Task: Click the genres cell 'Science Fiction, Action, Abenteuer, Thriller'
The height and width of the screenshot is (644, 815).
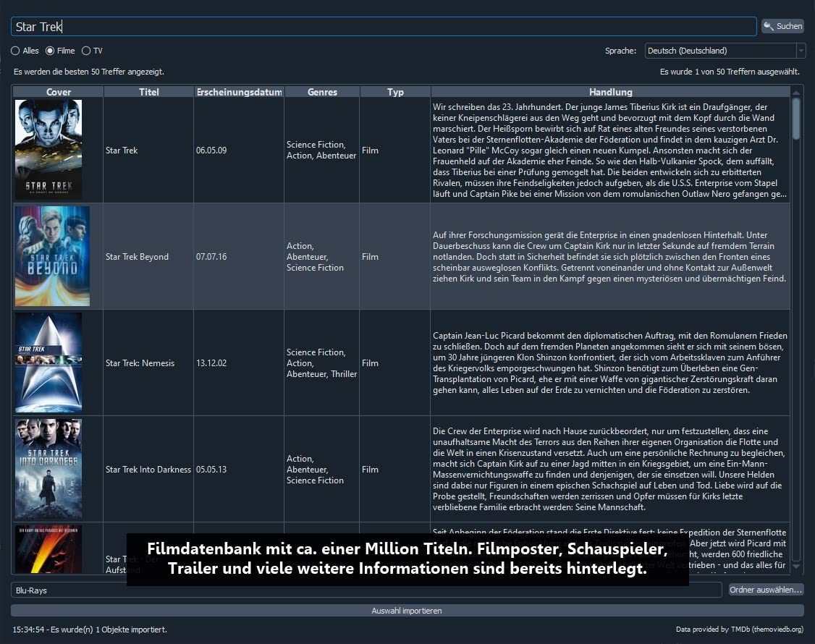Action: [x=322, y=363]
